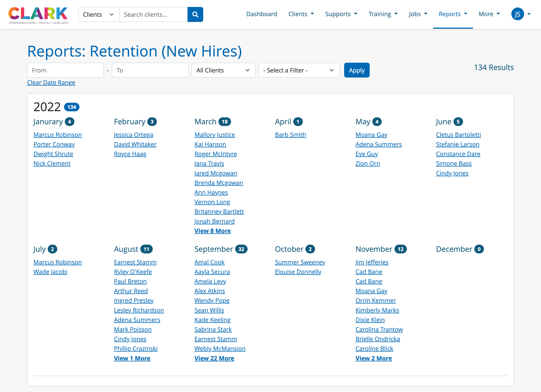Expand the More nav menu

click(x=489, y=14)
